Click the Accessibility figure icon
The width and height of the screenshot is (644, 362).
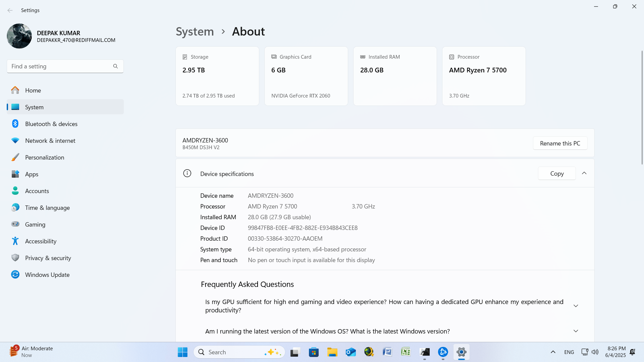[15, 241]
